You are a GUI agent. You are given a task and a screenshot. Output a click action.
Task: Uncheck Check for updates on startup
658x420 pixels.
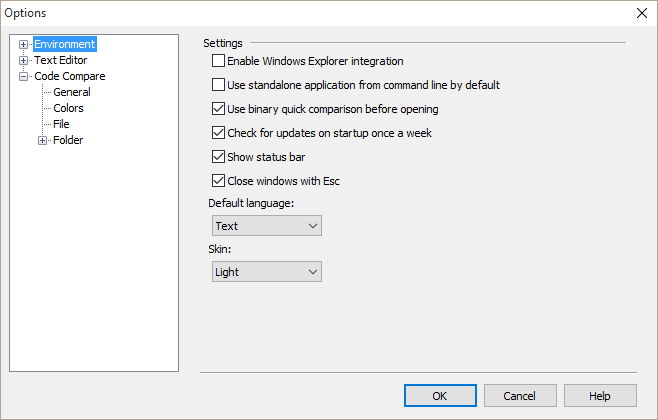(x=219, y=132)
